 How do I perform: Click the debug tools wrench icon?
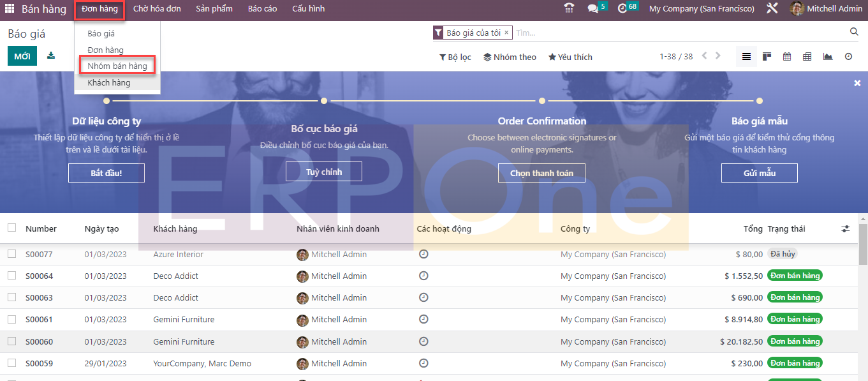[772, 9]
